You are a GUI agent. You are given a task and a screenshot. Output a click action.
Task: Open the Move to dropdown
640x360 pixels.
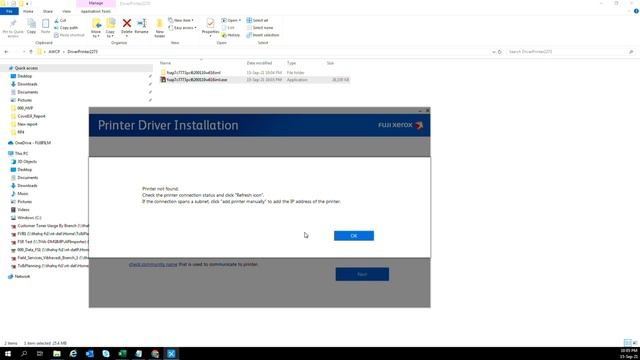tap(96, 28)
